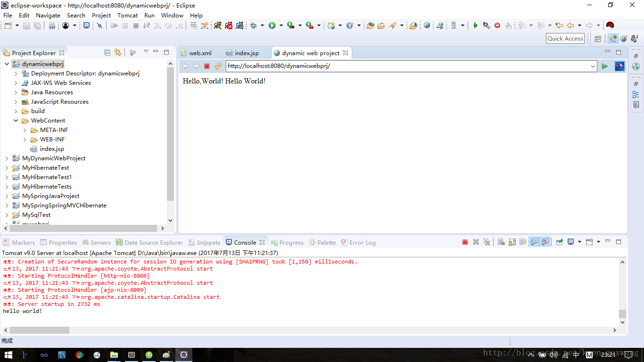Click the Eclipse icon in the taskbar
The height and width of the screenshot is (362, 644).
[184, 354]
